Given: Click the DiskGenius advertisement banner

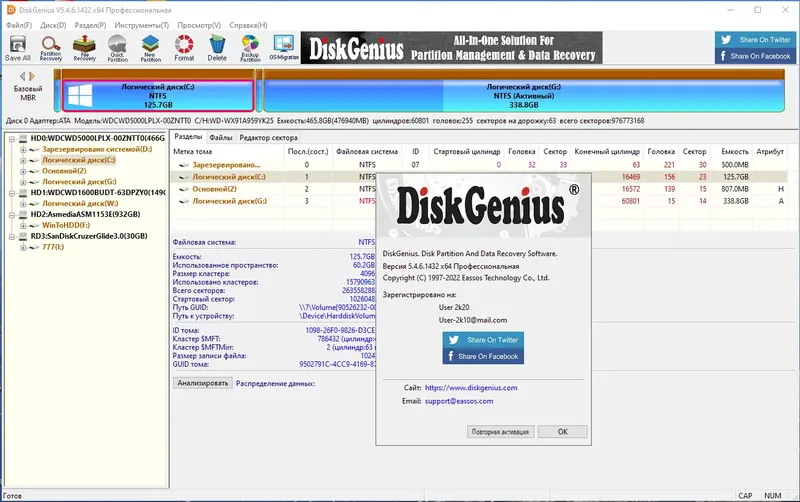Looking at the screenshot, I should pyautogui.click(x=452, y=47).
